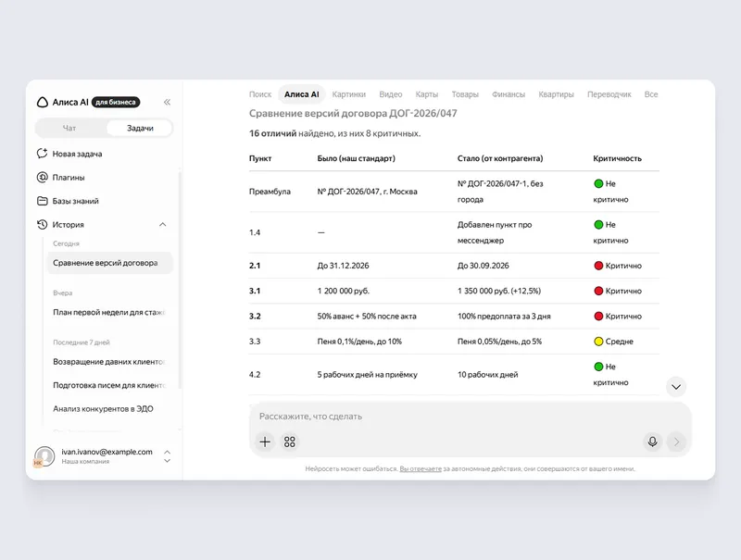Click the История clock icon
The height and width of the screenshot is (560, 741).
42,224
